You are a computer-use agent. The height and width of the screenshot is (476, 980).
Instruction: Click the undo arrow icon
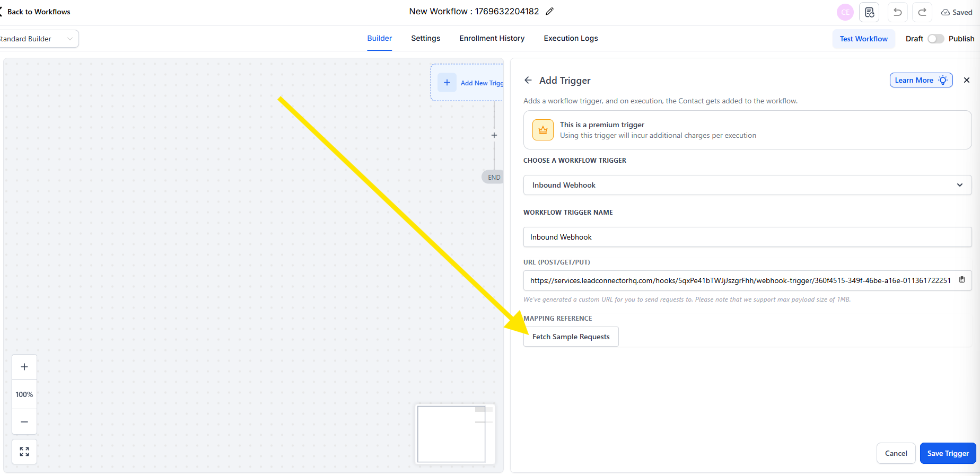click(897, 12)
